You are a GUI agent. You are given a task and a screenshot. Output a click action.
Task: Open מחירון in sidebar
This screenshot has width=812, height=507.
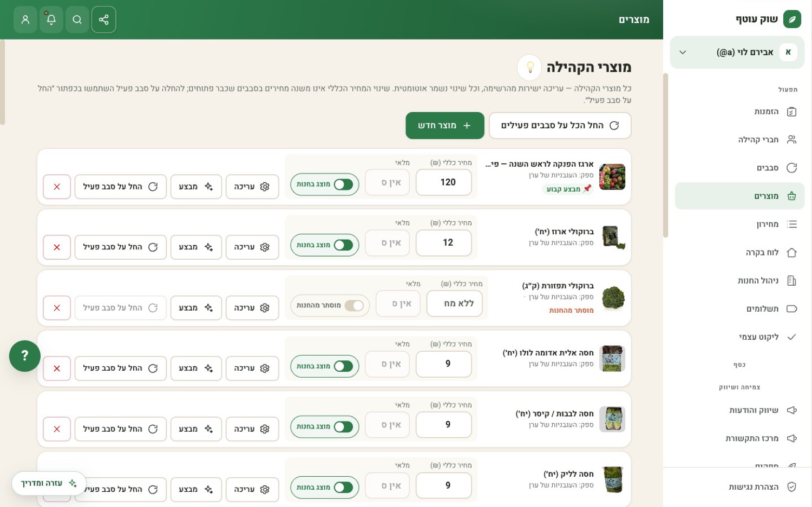point(739,224)
